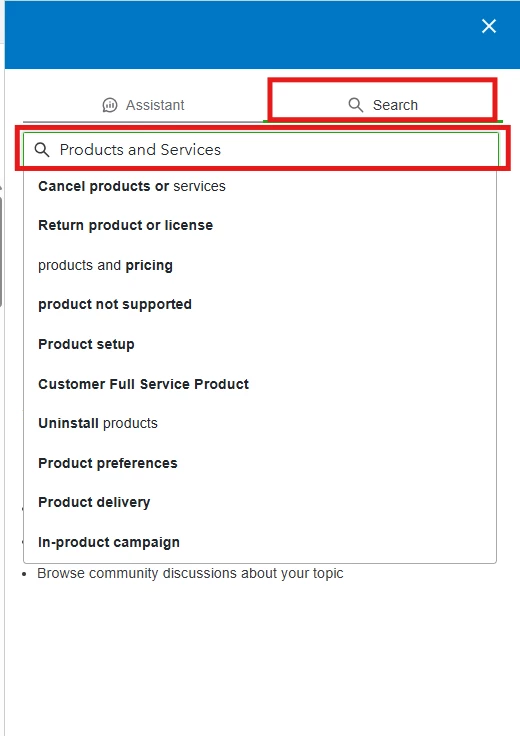
Task: Switch to the Assistant tab
Action: tap(143, 105)
